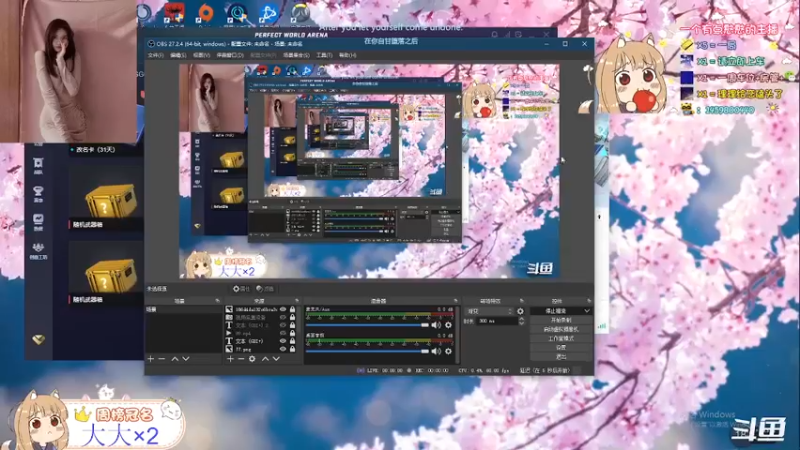The height and width of the screenshot is (450, 800).
Task: Open team icon in Perfect World sidebar
Action: [38, 165]
